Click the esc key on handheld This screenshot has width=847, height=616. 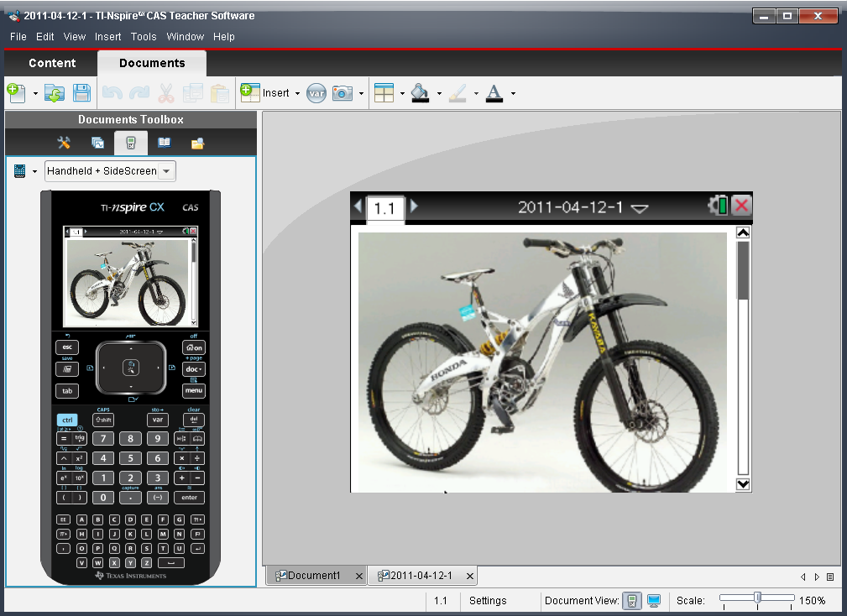[67, 347]
